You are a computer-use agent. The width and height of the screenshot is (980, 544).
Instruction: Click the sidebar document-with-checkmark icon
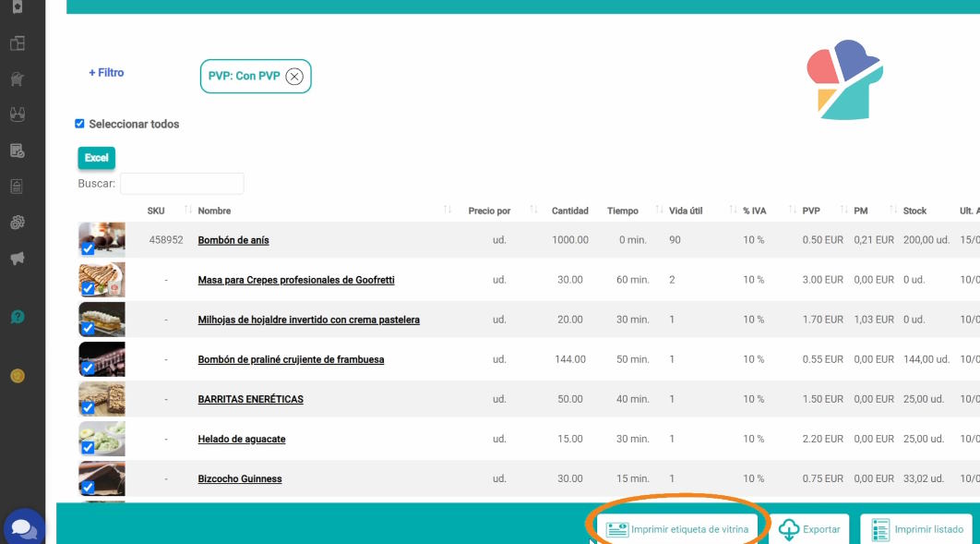pos(18,151)
